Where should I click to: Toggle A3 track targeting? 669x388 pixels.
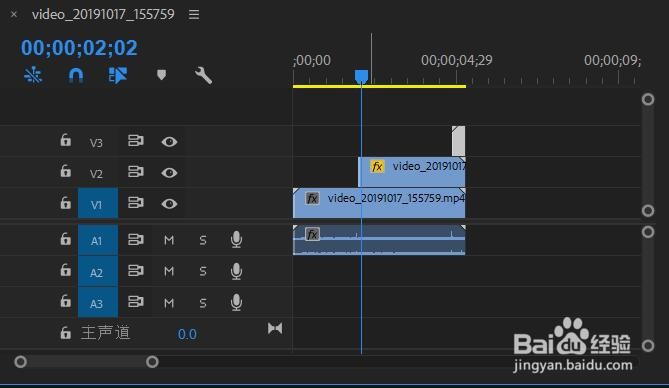98,303
